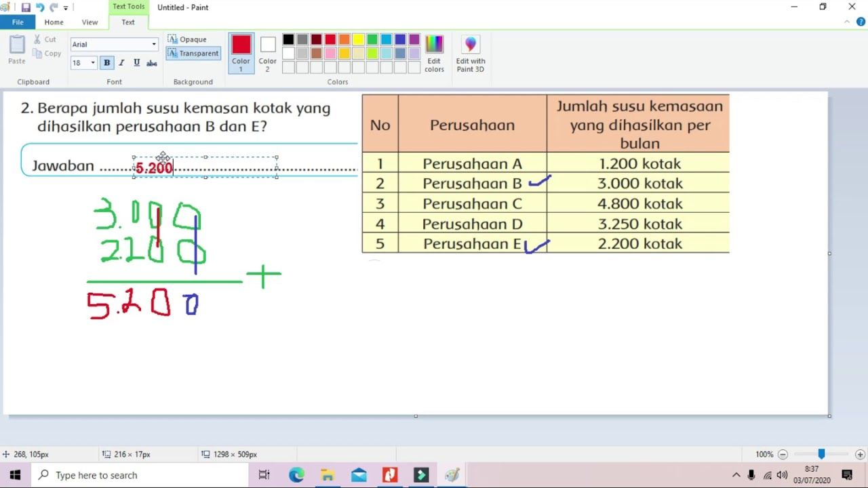
Task: Open the notification action center
Action: tap(847, 475)
